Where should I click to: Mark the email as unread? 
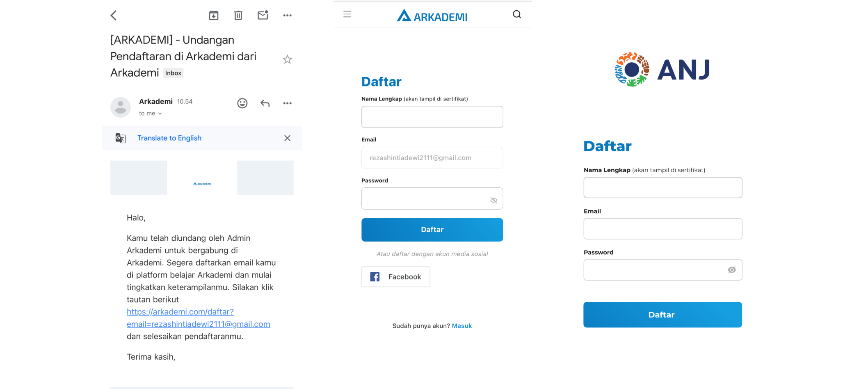(263, 15)
